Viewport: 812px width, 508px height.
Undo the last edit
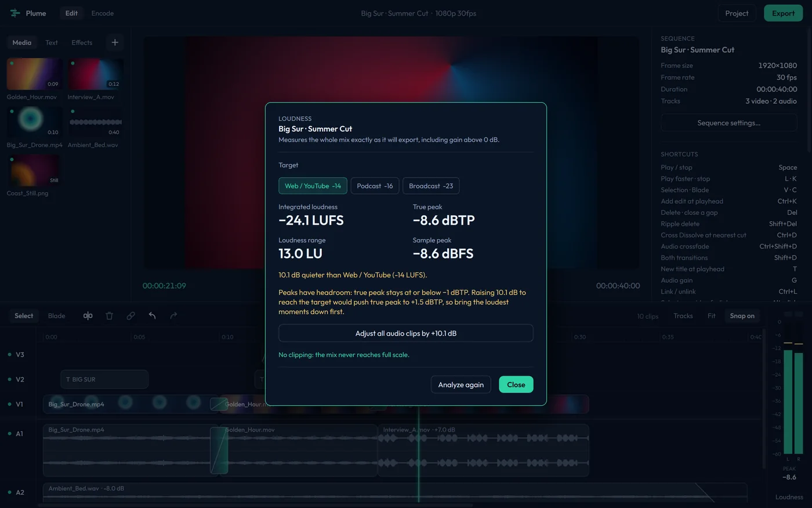click(152, 316)
